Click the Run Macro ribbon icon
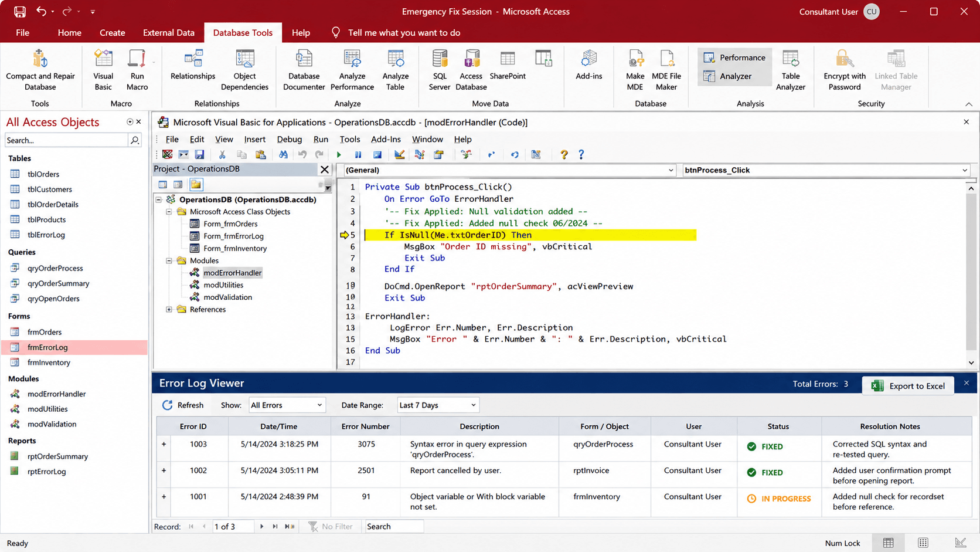The image size is (980, 552). (137, 59)
